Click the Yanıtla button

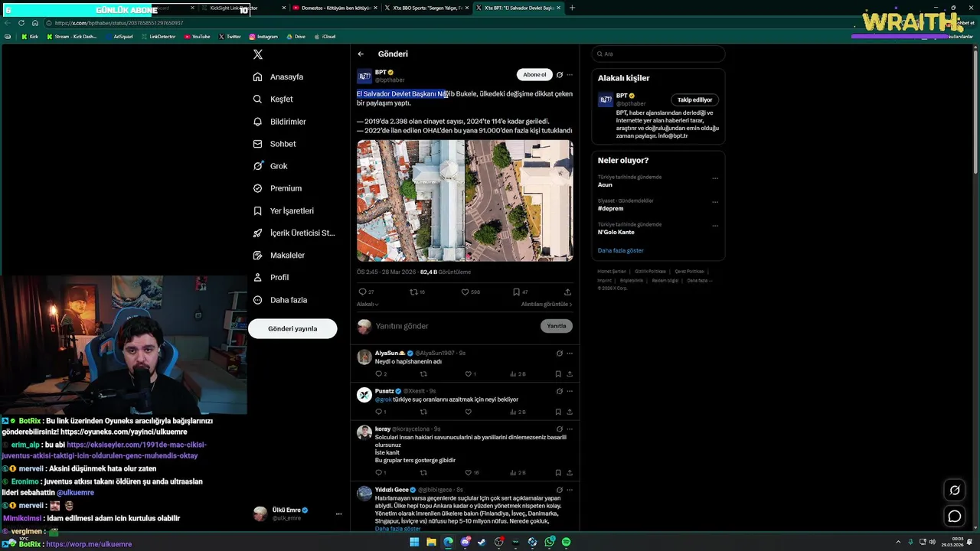(x=557, y=326)
